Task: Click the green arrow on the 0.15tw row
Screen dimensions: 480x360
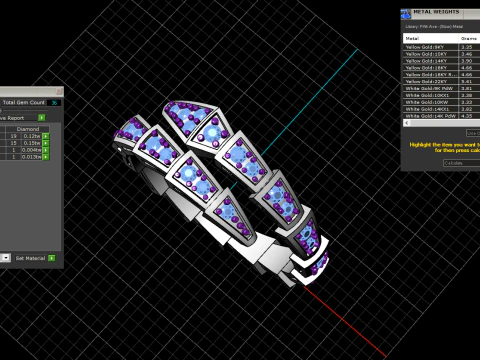Action: click(46, 143)
